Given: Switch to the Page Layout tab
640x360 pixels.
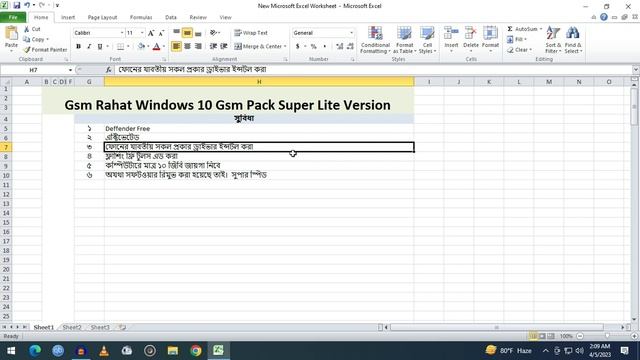Looking at the screenshot, I should tap(102, 17).
